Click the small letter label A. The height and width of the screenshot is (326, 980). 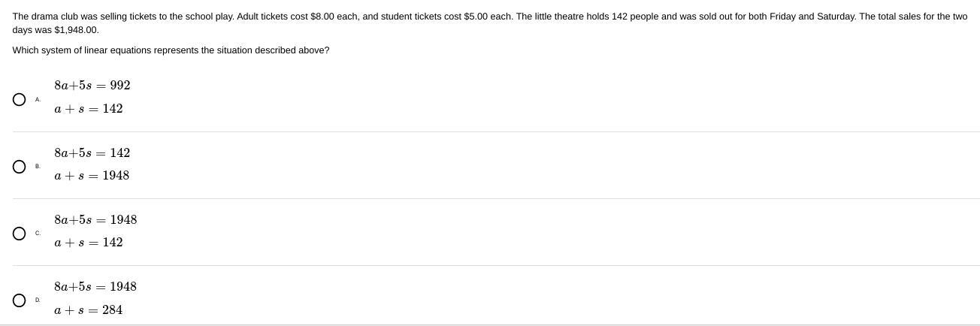pyautogui.click(x=38, y=99)
